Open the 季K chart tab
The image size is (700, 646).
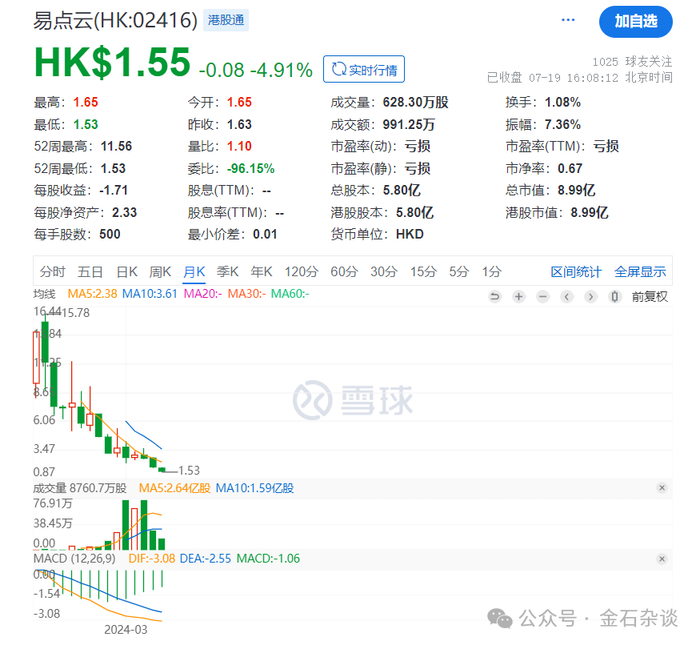click(x=228, y=271)
